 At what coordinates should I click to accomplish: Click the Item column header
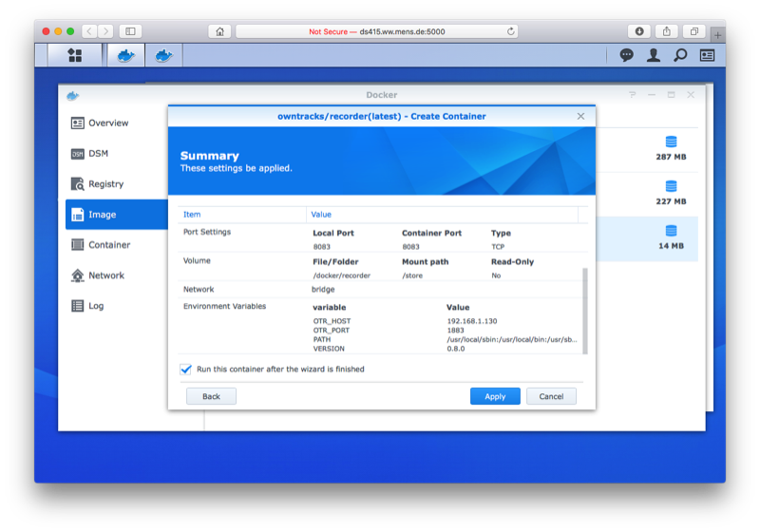point(241,215)
